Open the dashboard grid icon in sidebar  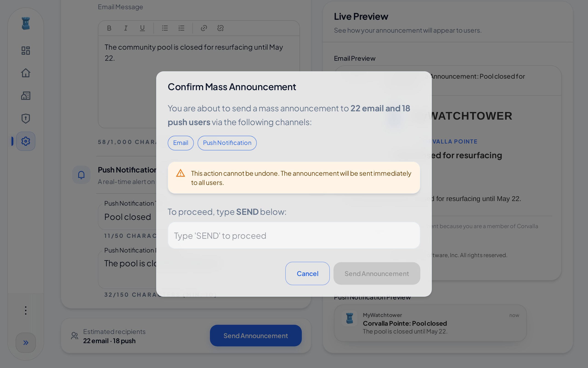(x=26, y=51)
